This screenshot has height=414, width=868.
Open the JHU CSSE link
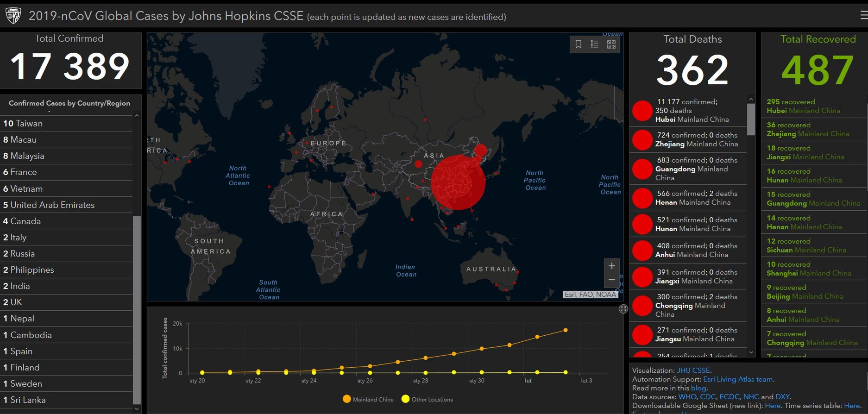693,370
